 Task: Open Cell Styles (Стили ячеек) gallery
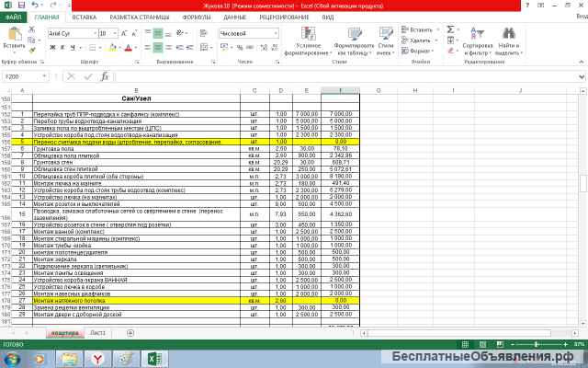(x=385, y=39)
